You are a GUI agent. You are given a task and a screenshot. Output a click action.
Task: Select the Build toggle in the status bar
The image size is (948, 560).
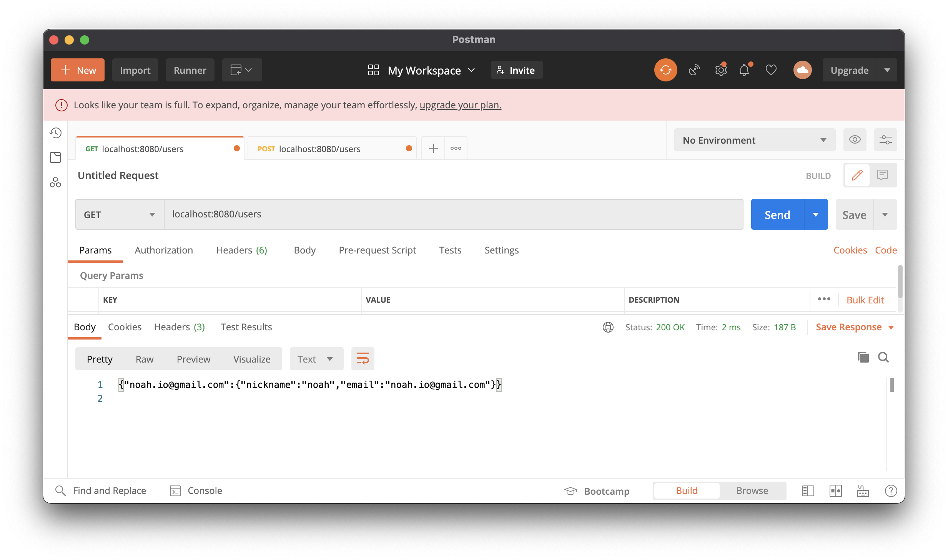pos(686,490)
